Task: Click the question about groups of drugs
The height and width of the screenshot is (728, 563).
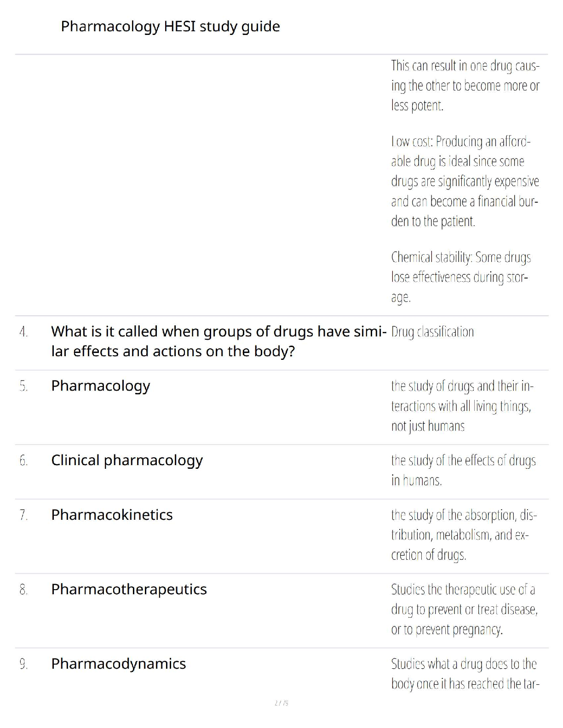Action: click(x=218, y=341)
